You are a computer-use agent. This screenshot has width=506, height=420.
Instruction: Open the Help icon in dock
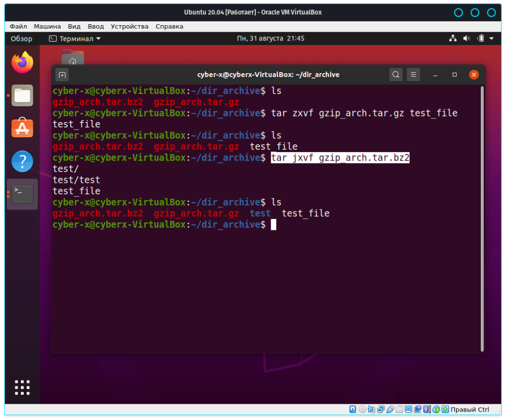[x=22, y=161]
